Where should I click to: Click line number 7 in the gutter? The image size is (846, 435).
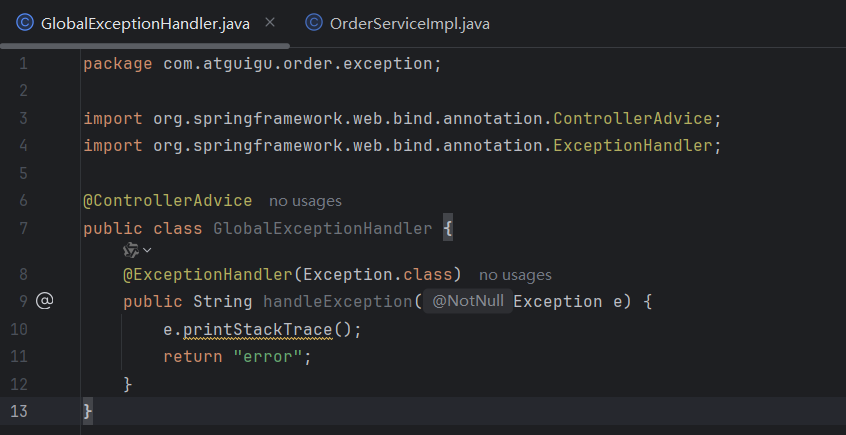click(23, 228)
